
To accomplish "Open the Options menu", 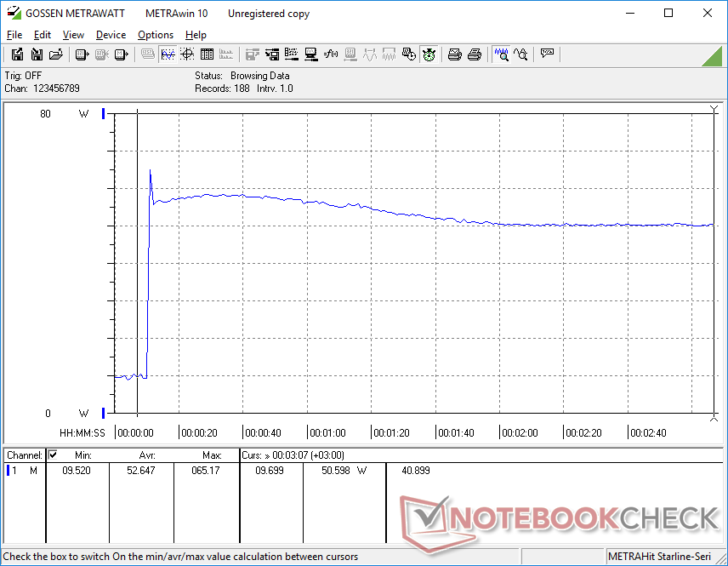I will [156, 35].
